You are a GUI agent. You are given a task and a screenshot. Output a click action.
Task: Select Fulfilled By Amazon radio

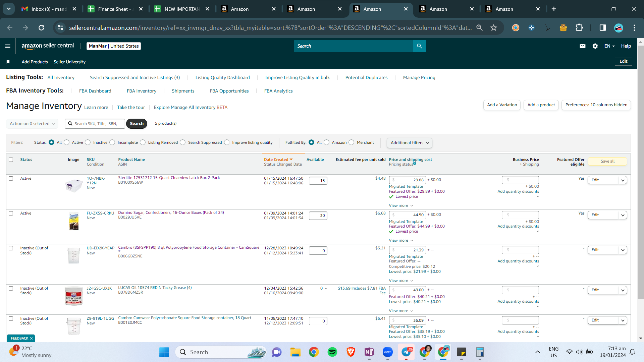click(x=327, y=142)
